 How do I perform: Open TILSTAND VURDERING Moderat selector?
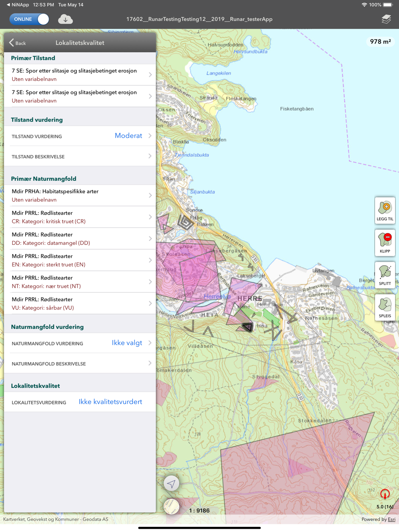pyautogui.click(x=80, y=136)
